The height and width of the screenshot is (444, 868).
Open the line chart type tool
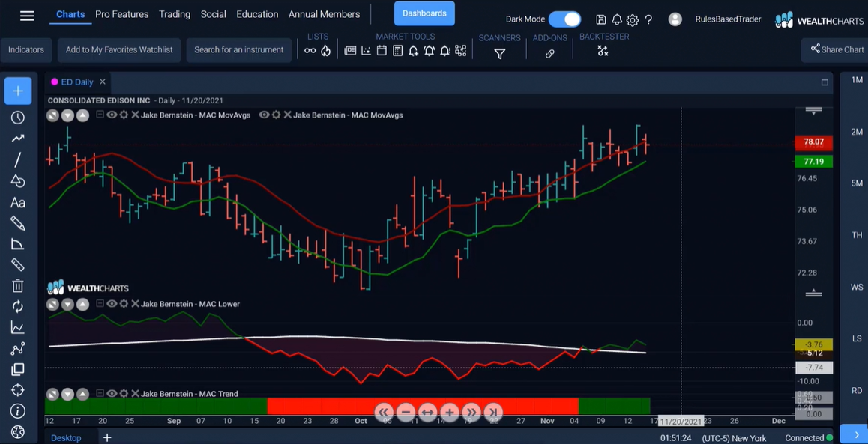pyautogui.click(x=18, y=327)
